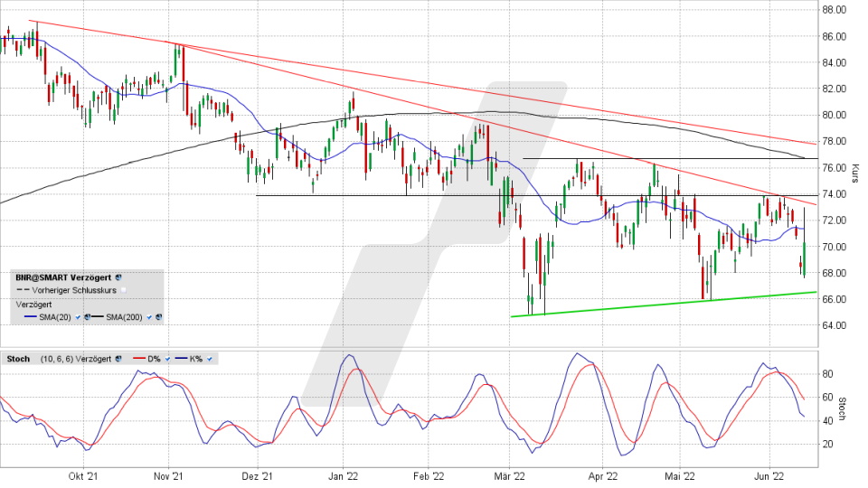Click the Mai '22 date label

(679, 476)
